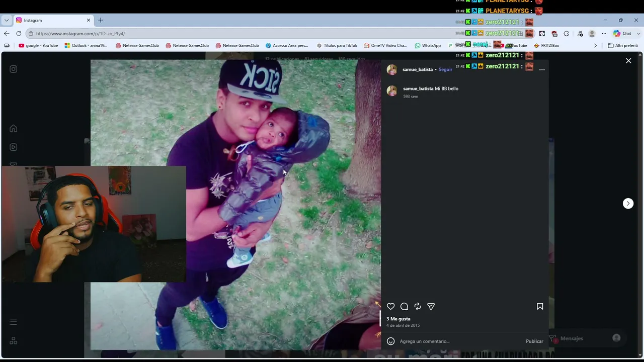Go to Instagram Home in the sidebar
Screen dimensions: 644x362
(x=14, y=128)
